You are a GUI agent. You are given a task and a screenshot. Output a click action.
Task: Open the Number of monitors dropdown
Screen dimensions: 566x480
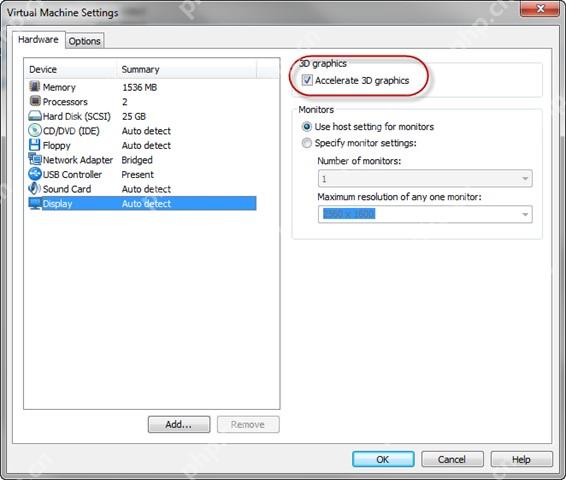pyautogui.click(x=425, y=179)
